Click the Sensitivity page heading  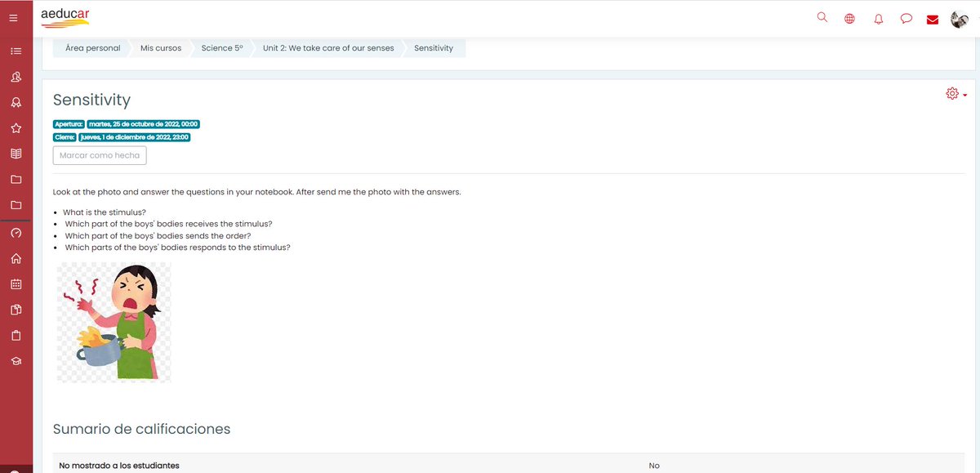(91, 100)
